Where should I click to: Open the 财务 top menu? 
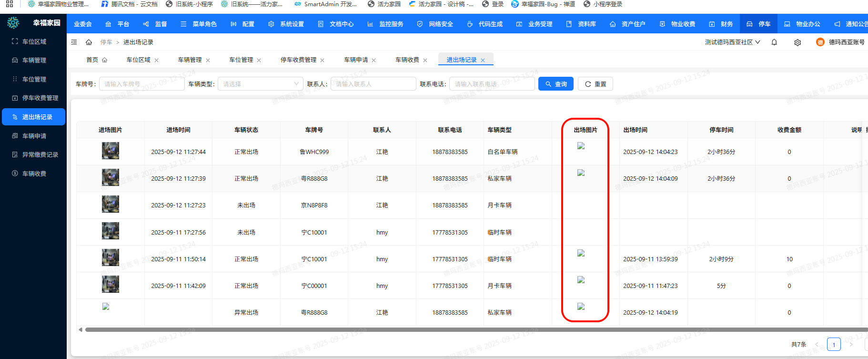coord(721,24)
